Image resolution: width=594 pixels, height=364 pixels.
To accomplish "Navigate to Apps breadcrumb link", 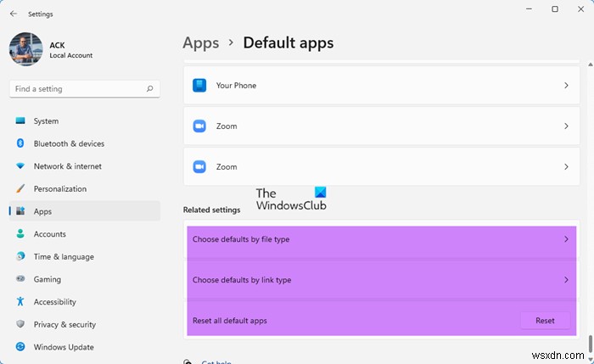I will [x=201, y=42].
